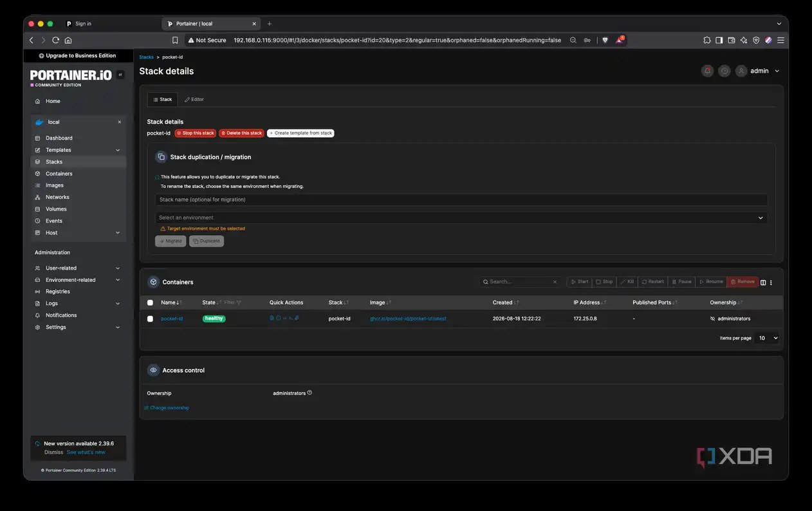Click the Brave shields lion icon
This screenshot has height=511, width=812.
[605, 40]
